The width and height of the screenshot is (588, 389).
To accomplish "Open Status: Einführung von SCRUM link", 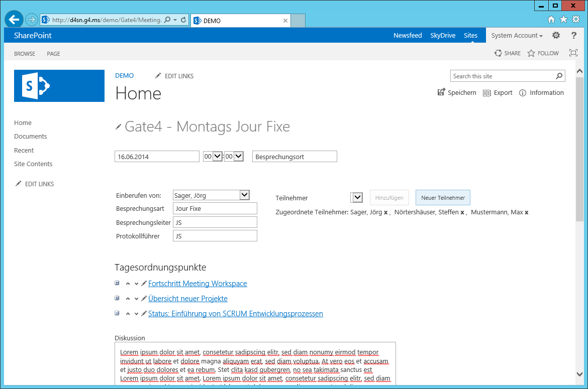I will click(236, 314).
